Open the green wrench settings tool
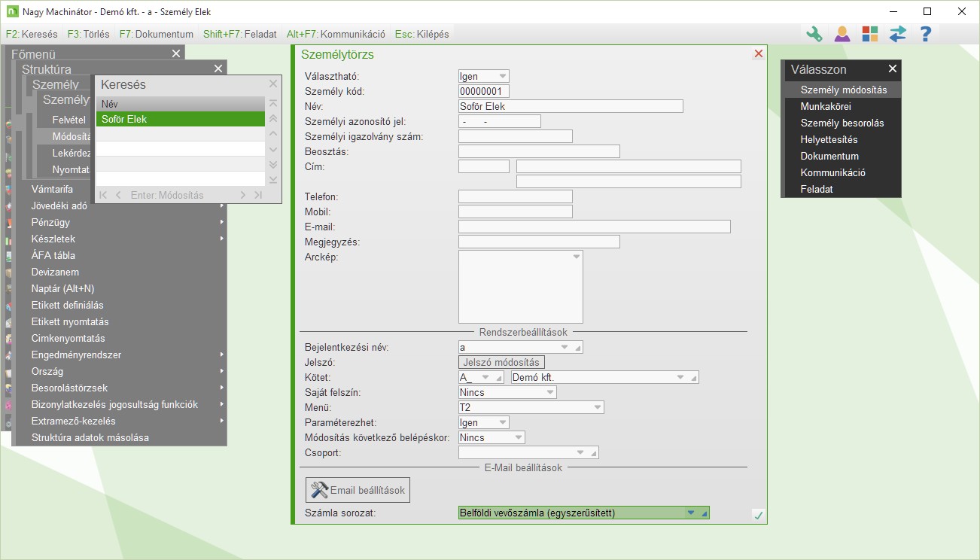Viewport: 980px width, 560px height. click(814, 34)
